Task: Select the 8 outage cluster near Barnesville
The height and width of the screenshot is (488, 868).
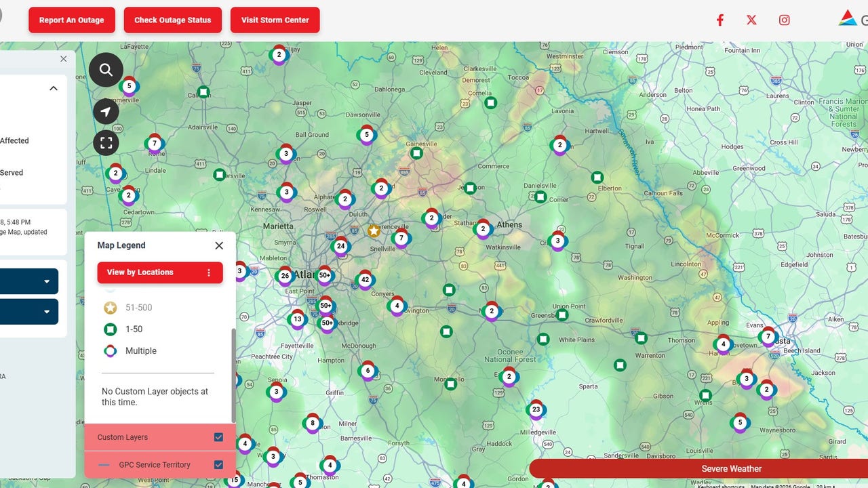Action: pos(312,424)
